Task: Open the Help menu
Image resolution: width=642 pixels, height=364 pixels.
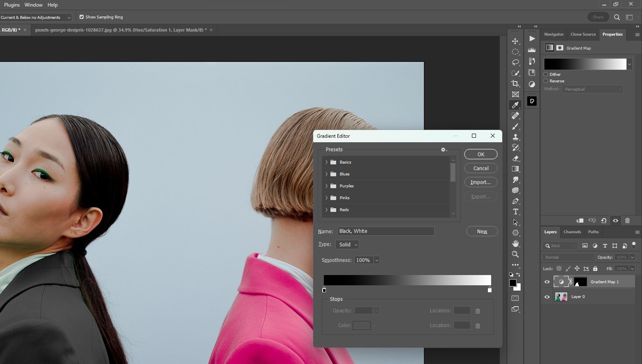Action: [52, 5]
